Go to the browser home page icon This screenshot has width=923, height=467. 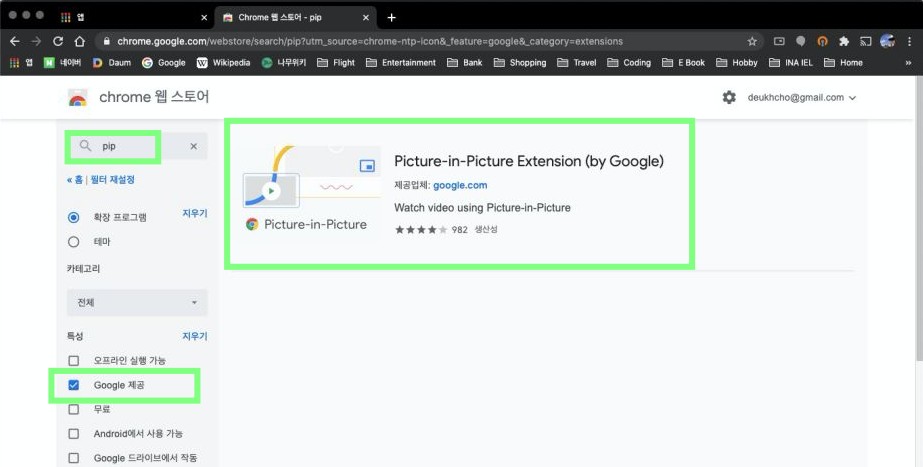point(80,41)
